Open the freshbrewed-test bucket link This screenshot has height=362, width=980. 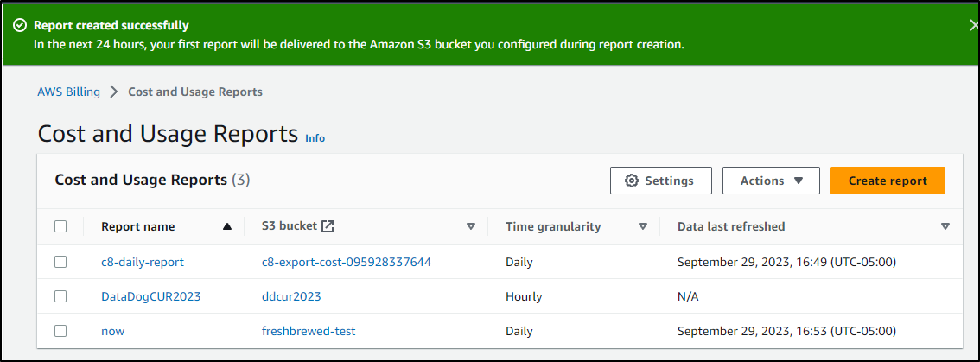pos(309,331)
